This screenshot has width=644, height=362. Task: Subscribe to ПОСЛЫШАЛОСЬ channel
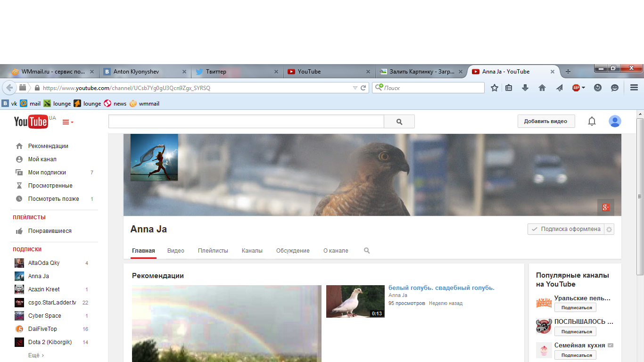[575, 331]
